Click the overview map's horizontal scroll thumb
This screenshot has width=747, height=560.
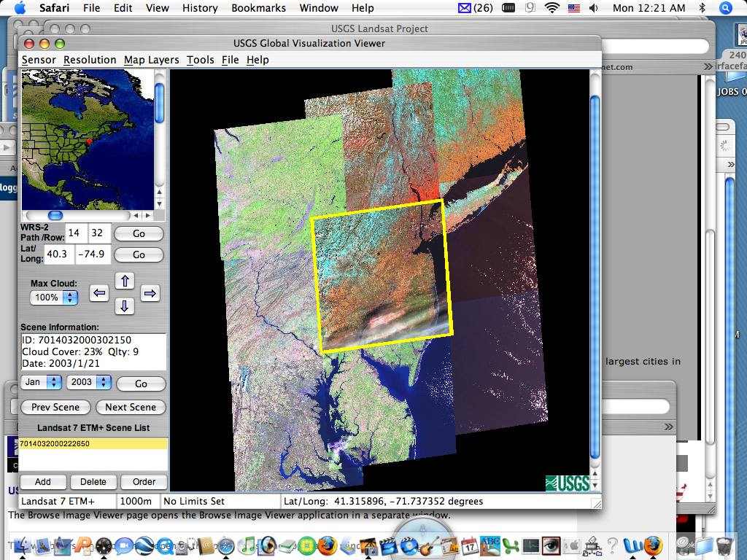[55, 216]
